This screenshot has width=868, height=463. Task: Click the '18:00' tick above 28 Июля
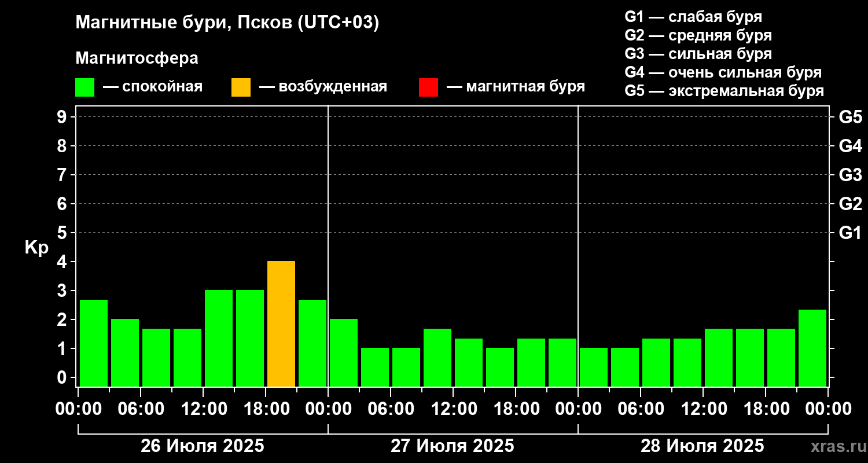(766, 409)
